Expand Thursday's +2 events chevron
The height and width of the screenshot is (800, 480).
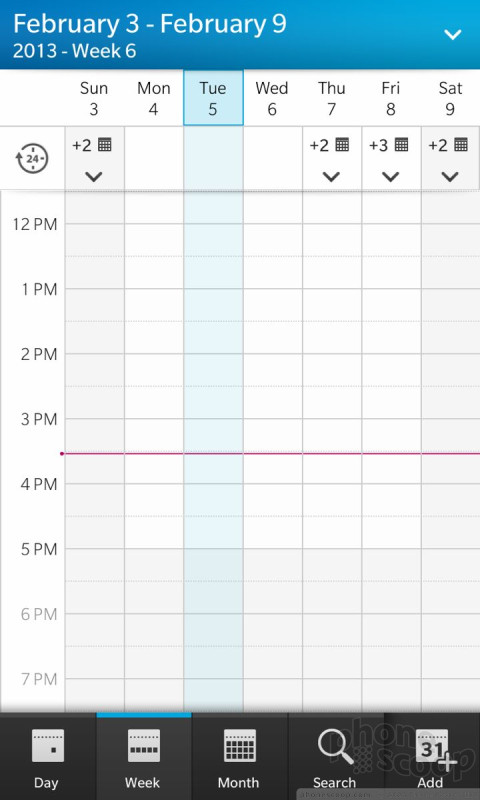pos(331,177)
